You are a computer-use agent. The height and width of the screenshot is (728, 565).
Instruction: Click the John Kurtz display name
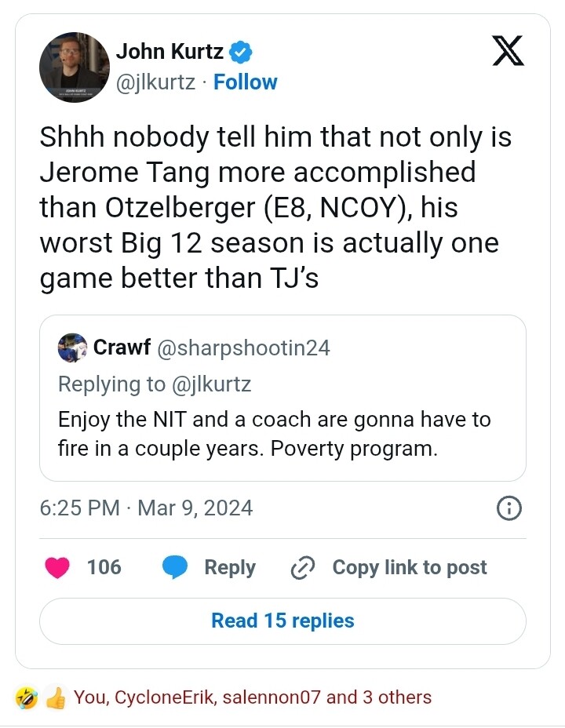click(170, 53)
